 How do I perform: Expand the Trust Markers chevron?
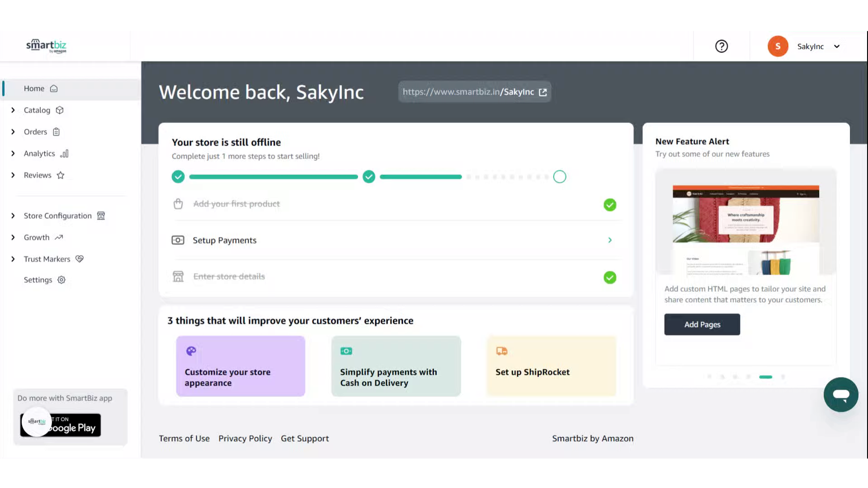(x=13, y=259)
